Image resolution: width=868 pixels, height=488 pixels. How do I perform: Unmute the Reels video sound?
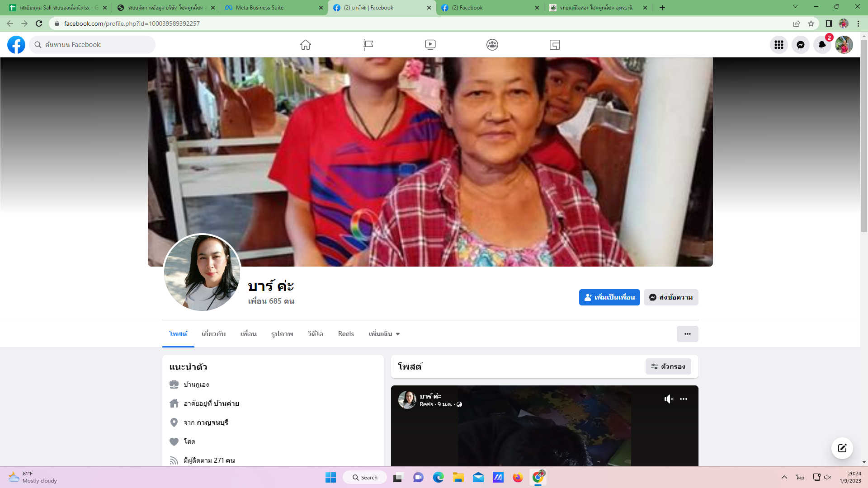tap(669, 399)
